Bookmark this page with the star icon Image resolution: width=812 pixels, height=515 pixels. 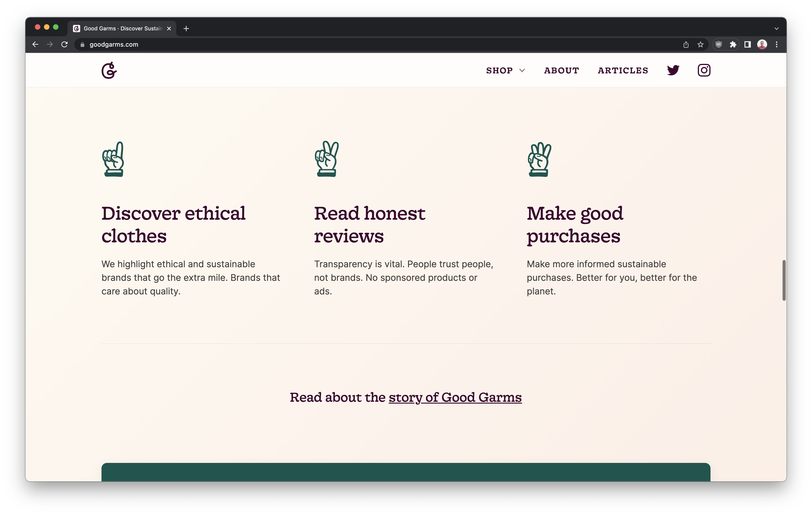point(700,44)
